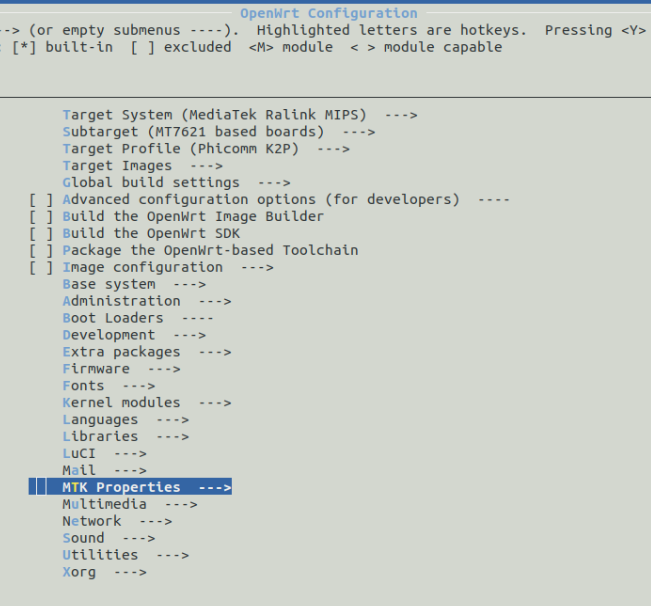The width and height of the screenshot is (651, 606).
Task: Open the Utilities submenu
Action: tap(125, 555)
